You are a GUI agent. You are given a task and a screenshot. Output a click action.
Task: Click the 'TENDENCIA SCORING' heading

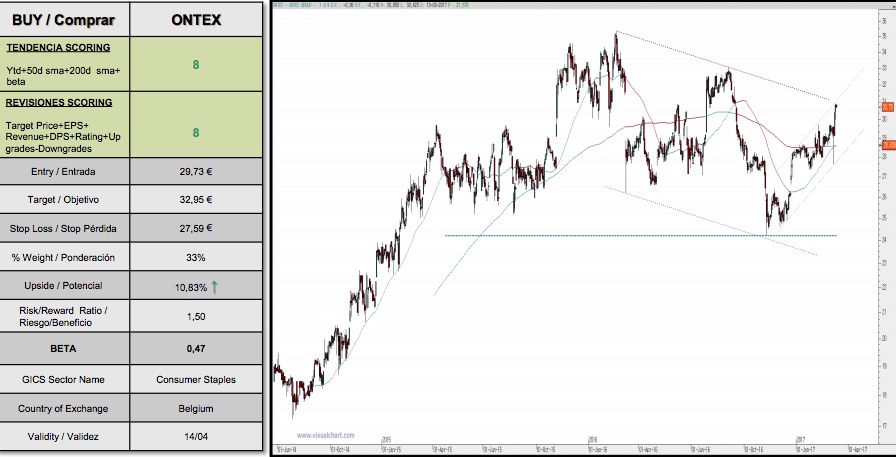[58, 47]
